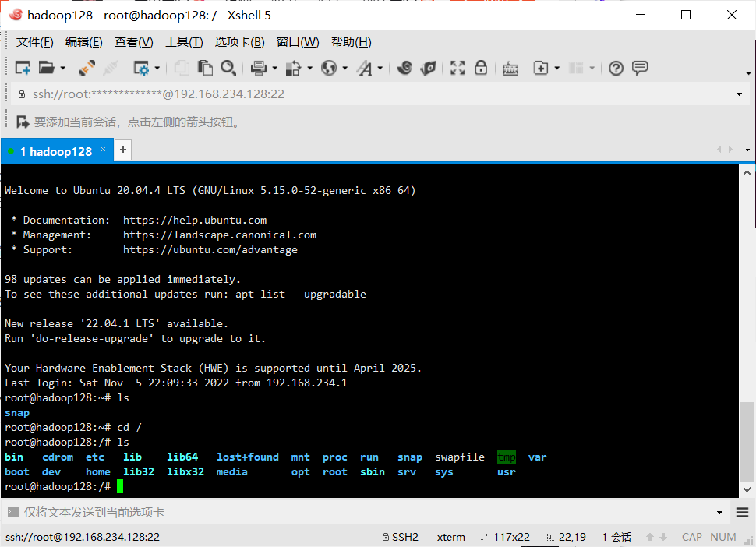The height and width of the screenshot is (547, 756).
Task: Expand the new tab icon dropdown arrow
Action: (x=557, y=69)
